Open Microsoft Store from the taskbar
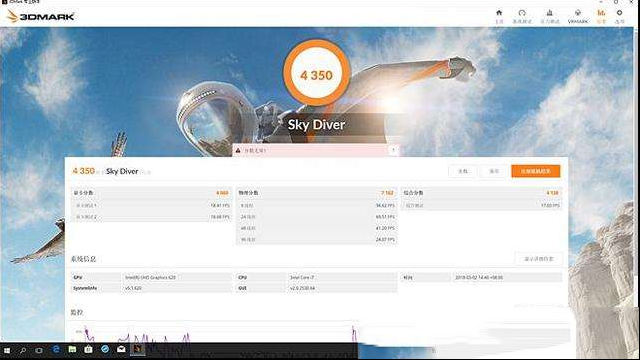640x360 pixels. (88, 349)
